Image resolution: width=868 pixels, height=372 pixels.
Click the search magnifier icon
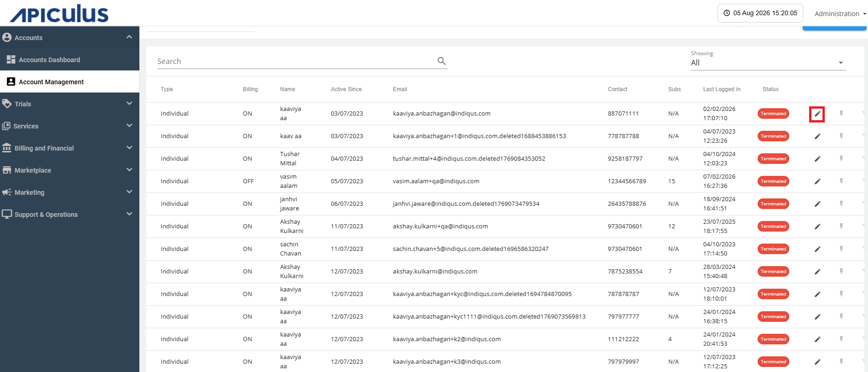pyautogui.click(x=442, y=61)
